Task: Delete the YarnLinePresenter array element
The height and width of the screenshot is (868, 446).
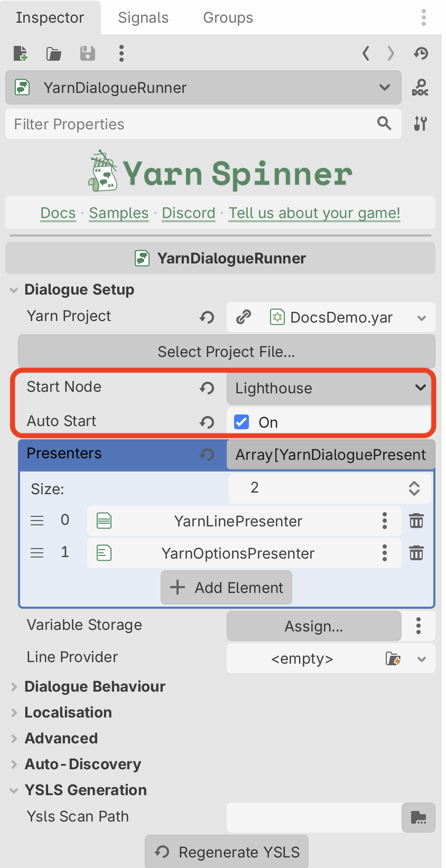Action: [416, 521]
